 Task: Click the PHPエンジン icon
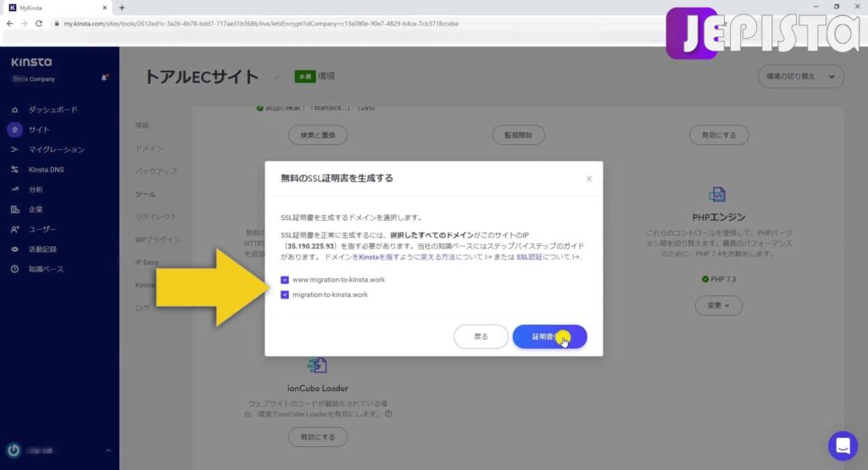(x=717, y=194)
